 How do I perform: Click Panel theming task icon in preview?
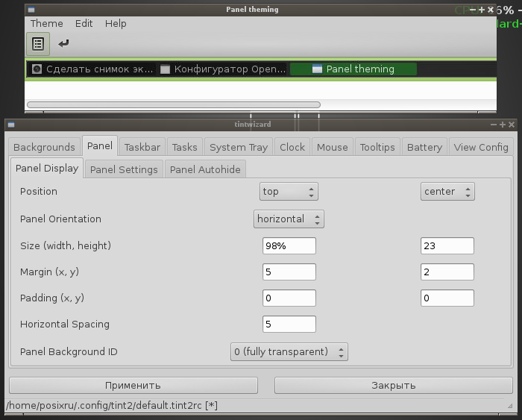click(x=317, y=69)
